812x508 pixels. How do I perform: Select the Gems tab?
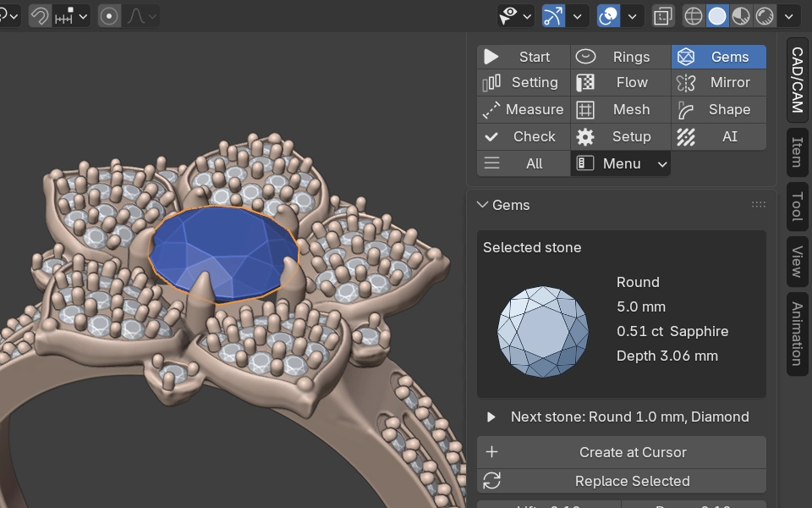[x=718, y=57]
